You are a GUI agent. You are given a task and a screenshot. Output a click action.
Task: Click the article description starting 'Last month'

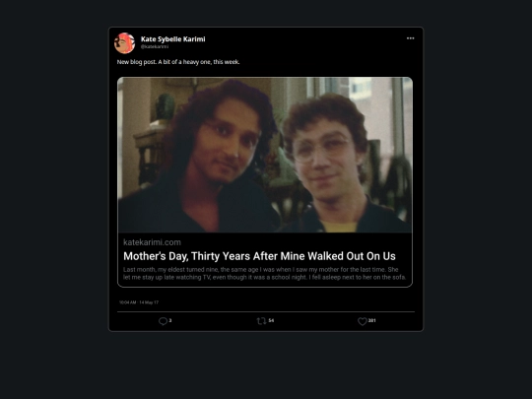click(x=265, y=274)
